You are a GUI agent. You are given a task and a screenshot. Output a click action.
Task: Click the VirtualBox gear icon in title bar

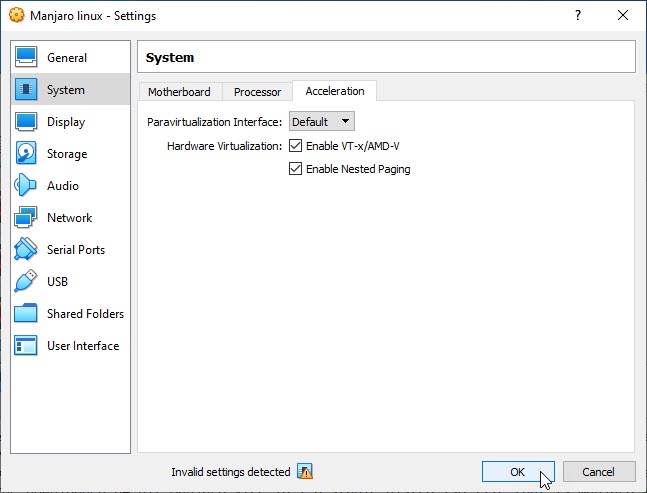click(x=17, y=15)
